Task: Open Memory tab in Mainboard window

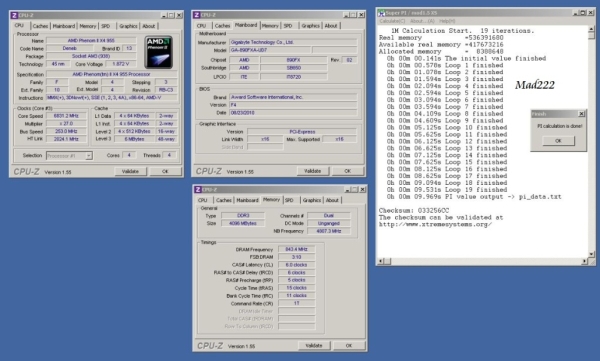Action: 270,26
